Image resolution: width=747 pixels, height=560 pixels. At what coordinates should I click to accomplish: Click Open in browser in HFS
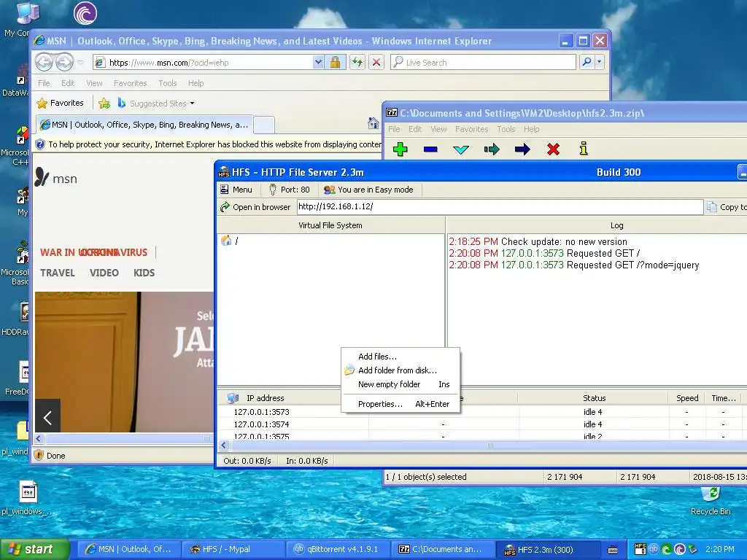coord(255,207)
